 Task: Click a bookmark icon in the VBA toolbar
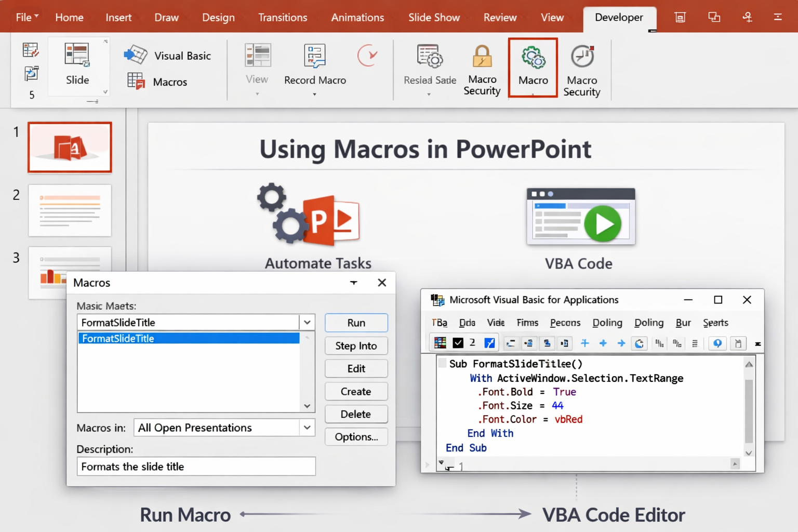[x=738, y=343]
